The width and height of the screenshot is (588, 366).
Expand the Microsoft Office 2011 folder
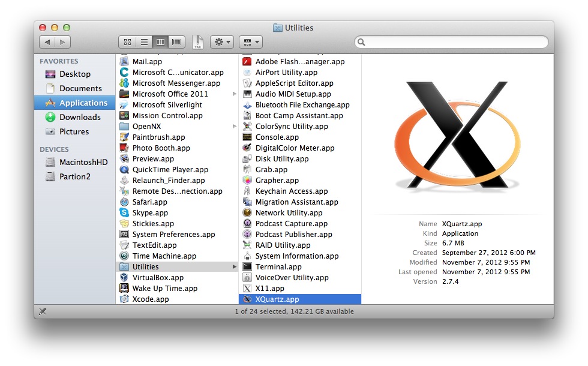(x=235, y=94)
